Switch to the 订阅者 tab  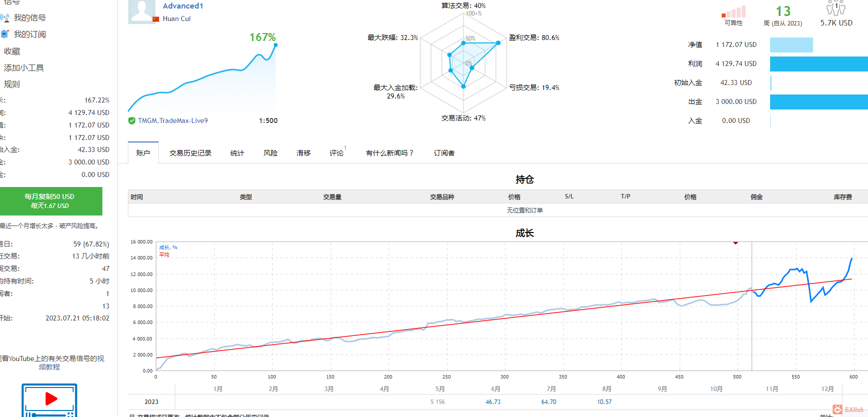(x=444, y=153)
